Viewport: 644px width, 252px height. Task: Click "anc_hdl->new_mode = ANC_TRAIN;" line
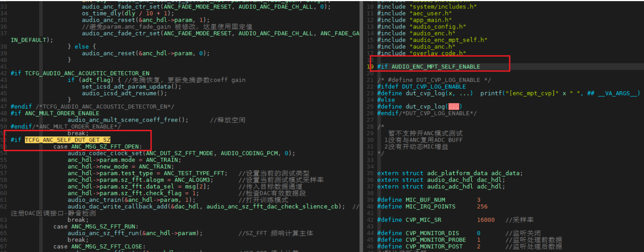coord(121,167)
